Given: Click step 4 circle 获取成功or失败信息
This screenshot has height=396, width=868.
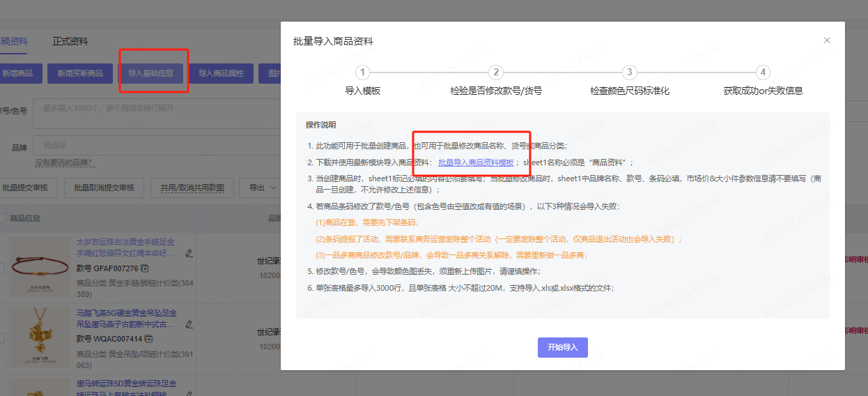Looking at the screenshot, I should click(764, 73).
